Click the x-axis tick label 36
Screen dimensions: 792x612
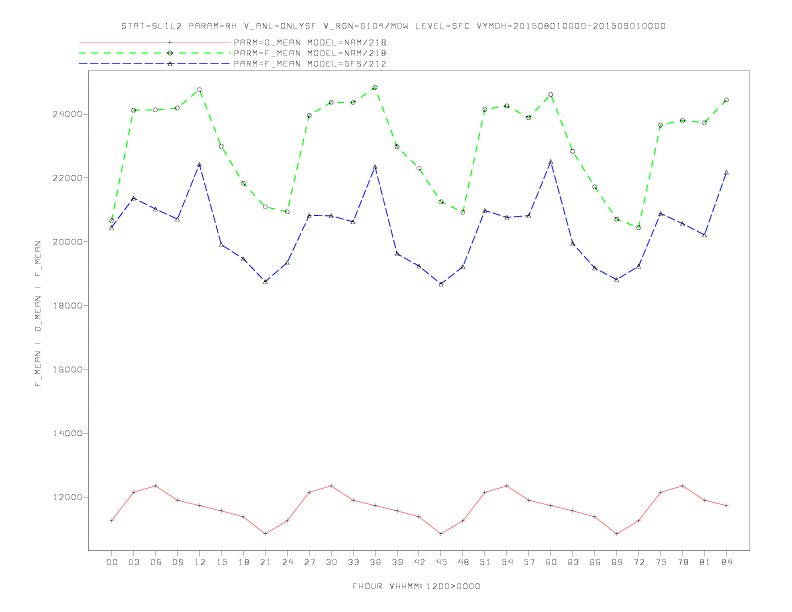(375, 562)
